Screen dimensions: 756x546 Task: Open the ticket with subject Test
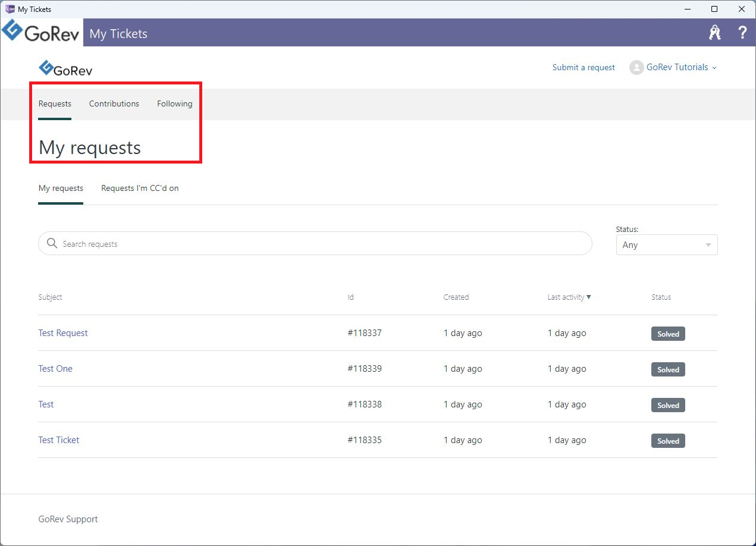[x=46, y=404]
